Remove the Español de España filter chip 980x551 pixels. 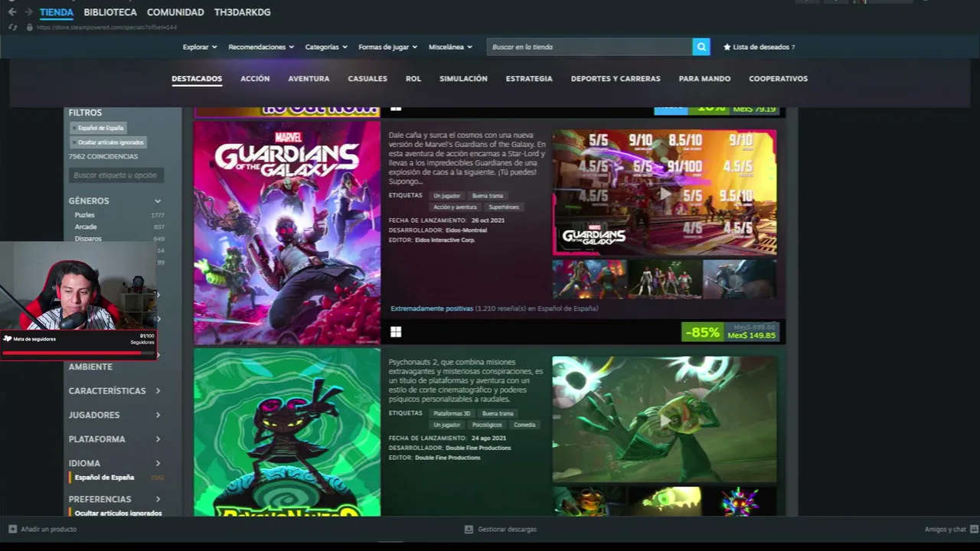click(x=74, y=129)
